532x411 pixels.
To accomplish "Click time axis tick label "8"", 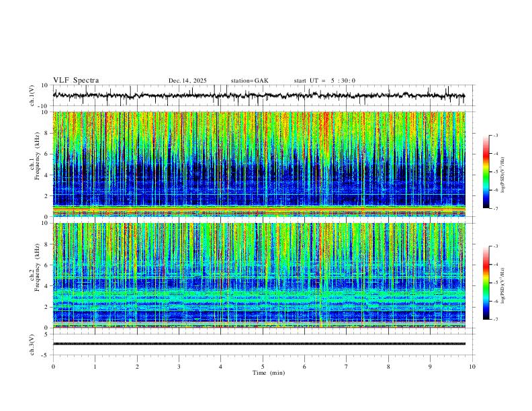I will [x=388, y=367].
